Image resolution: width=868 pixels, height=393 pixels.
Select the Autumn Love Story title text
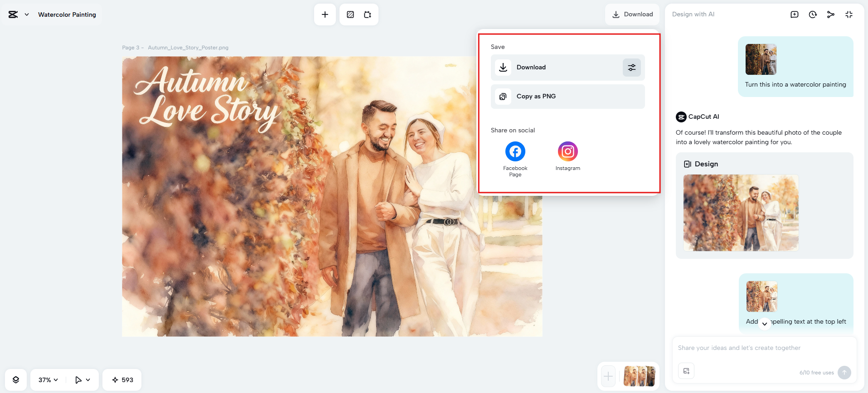(208, 100)
